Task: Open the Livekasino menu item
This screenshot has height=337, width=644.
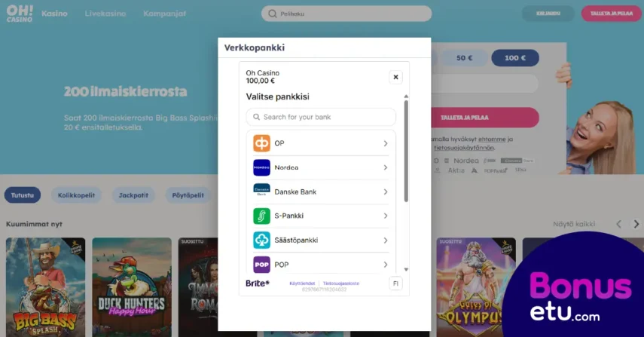Action: click(x=105, y=14)
